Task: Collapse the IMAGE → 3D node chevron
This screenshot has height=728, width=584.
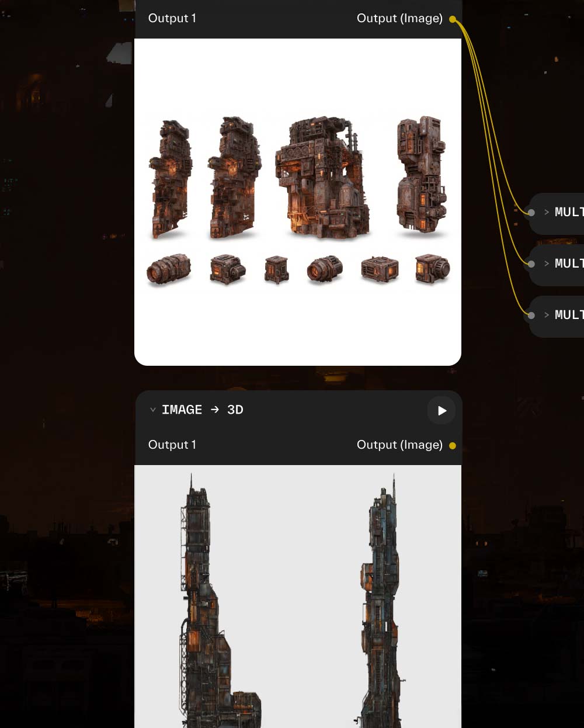Action: 152,410
